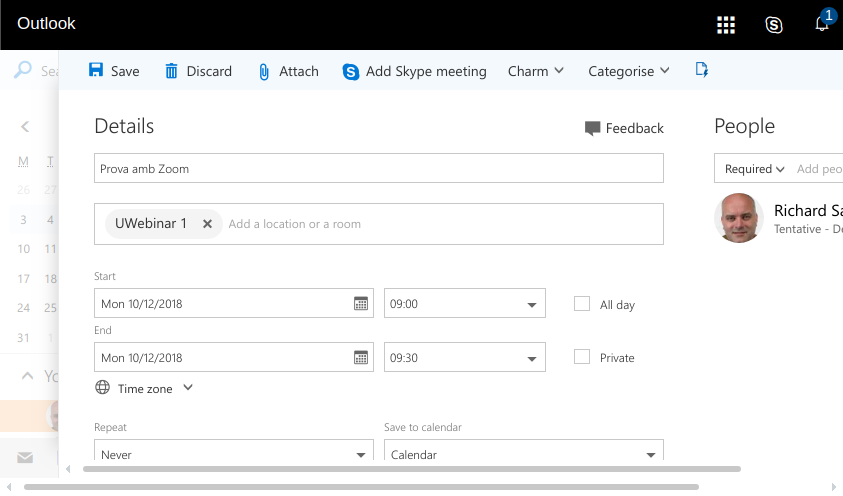Remove the UWebinar 1 location
Viewport: 843px width, 496px height.
click(x=207, y=224)
